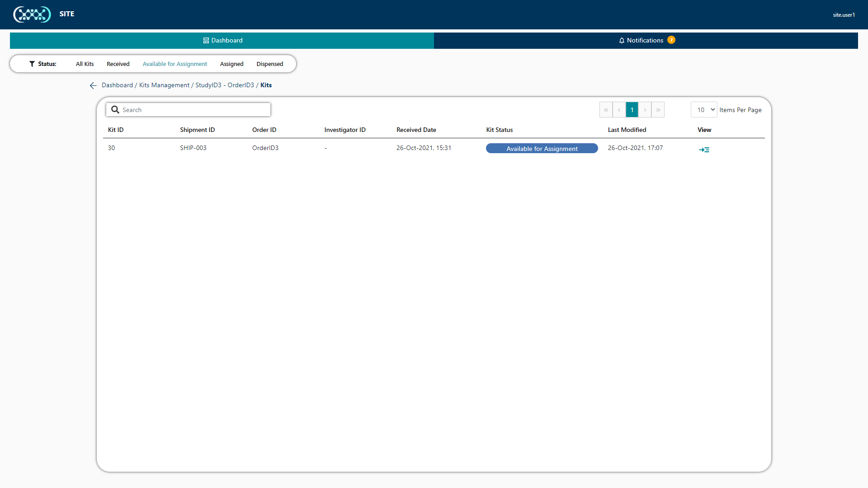Viewport: 868px width, 488px height.
Task: Open the Kits Management breadcrumb link
Action: 164,85
